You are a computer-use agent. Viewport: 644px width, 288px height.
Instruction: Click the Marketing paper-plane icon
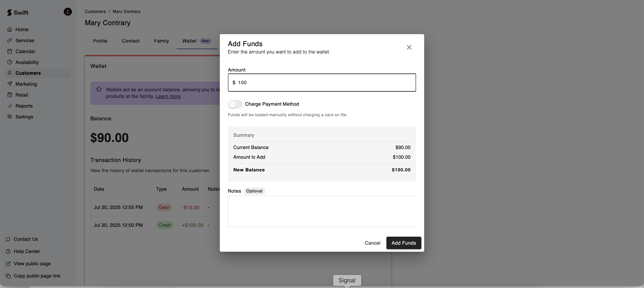pyautogui.click(x=10, y=84)
